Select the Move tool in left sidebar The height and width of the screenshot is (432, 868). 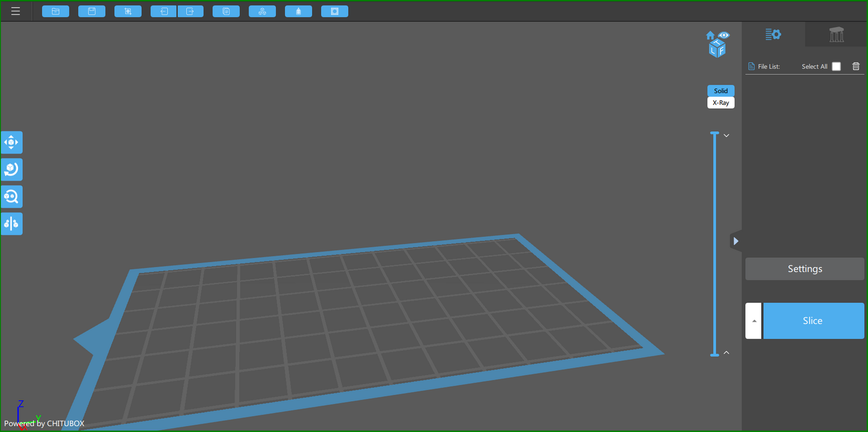pyautogui.click(x=11, y=143)
